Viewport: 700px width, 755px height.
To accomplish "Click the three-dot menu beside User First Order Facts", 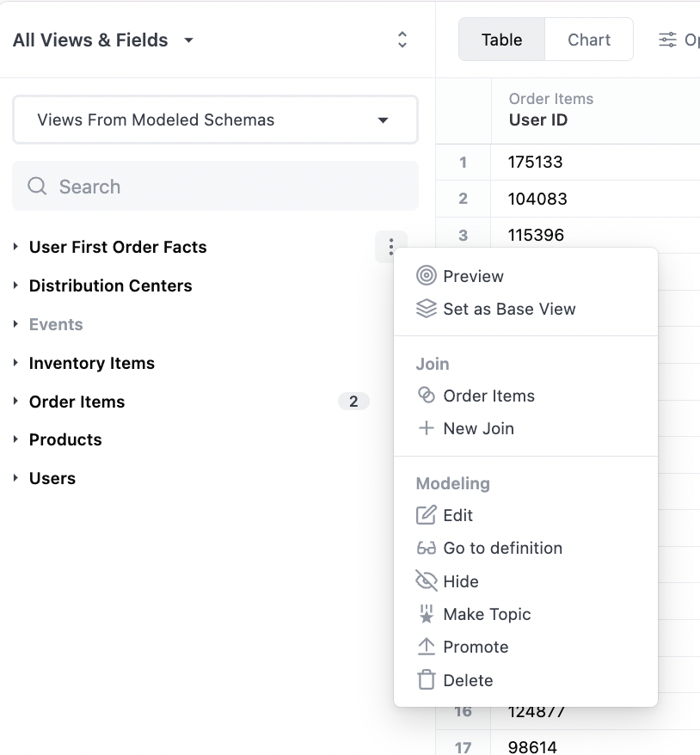I will pyautogui.click(x=391, y=248).
